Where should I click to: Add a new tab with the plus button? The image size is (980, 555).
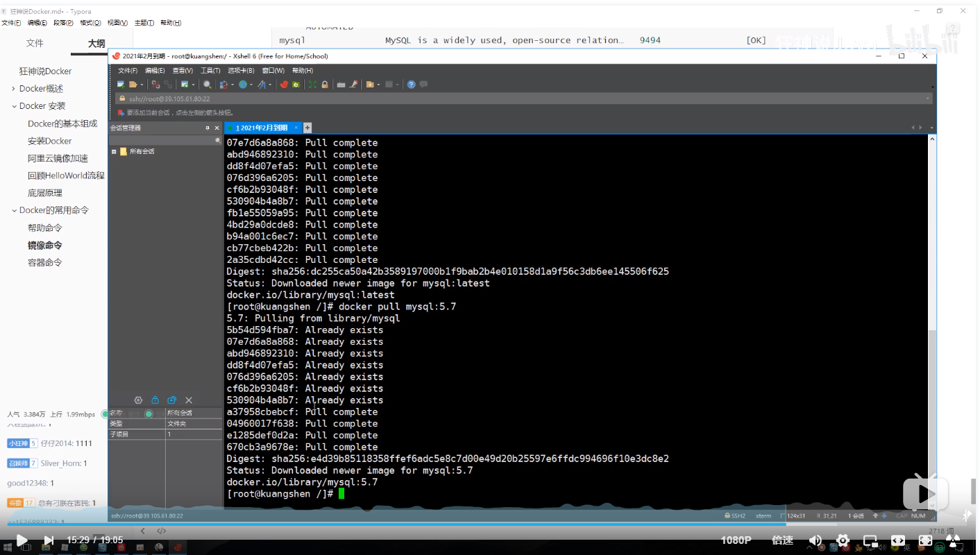click(307, 128)
